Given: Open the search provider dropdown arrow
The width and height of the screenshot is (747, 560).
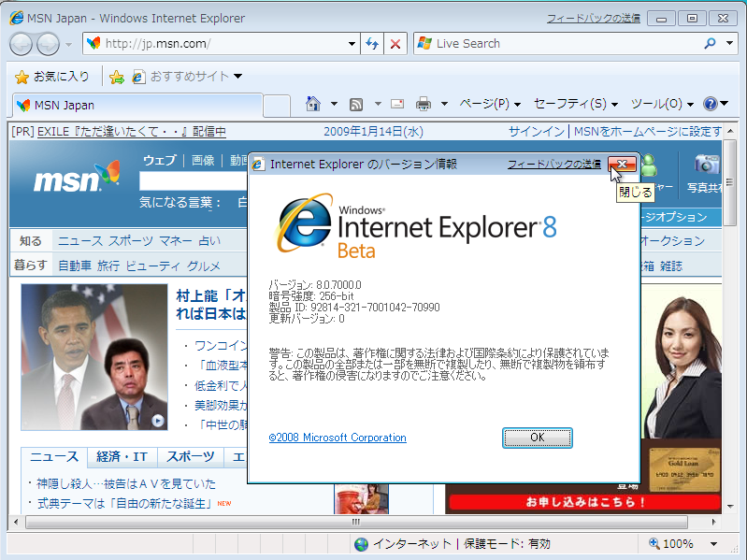Looking at the screenshot, I should (x=729, y=43).
